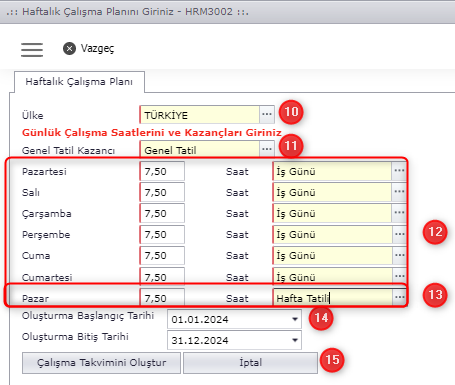Click the Çarşamba hours field 7,50
The height and width of the screenshot is (385, 455).
[x=162, y=213]
